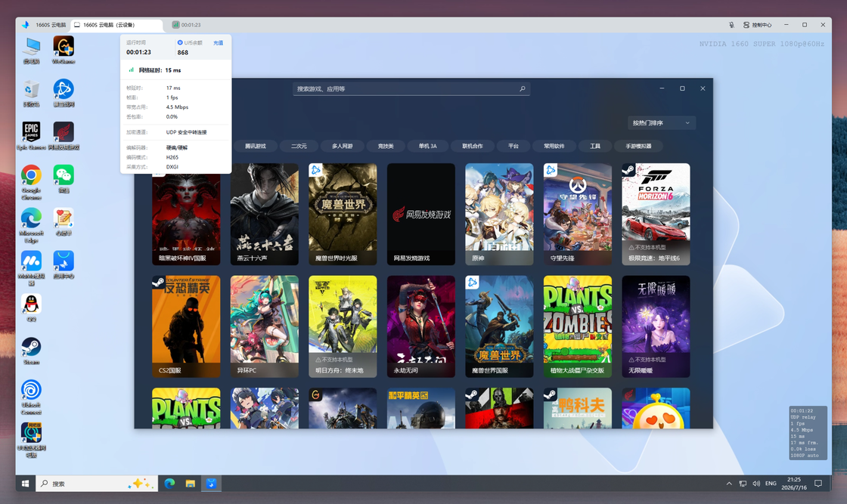Image resolution: width=847 pixels, height=504 pixels.
Task: Open Edge from the taskbar
Action: (169, 484)
